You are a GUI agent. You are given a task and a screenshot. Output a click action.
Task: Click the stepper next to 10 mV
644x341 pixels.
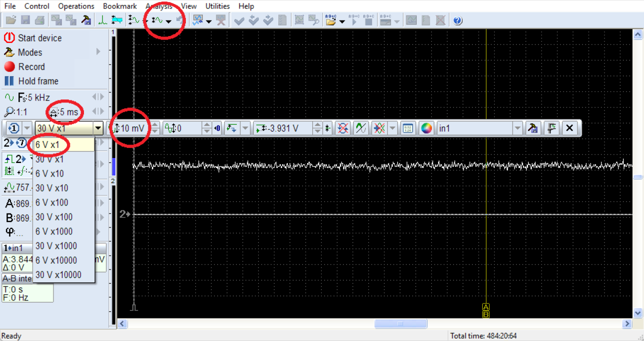pos(155,128)
